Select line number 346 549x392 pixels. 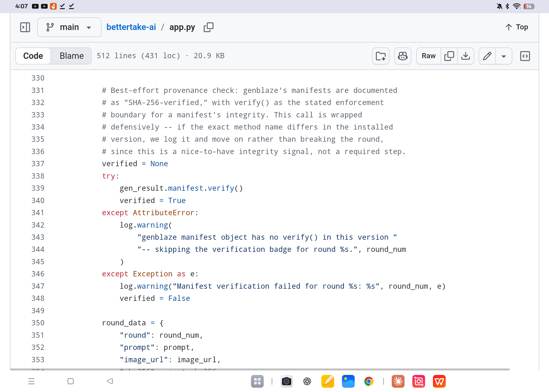[38, 274]
